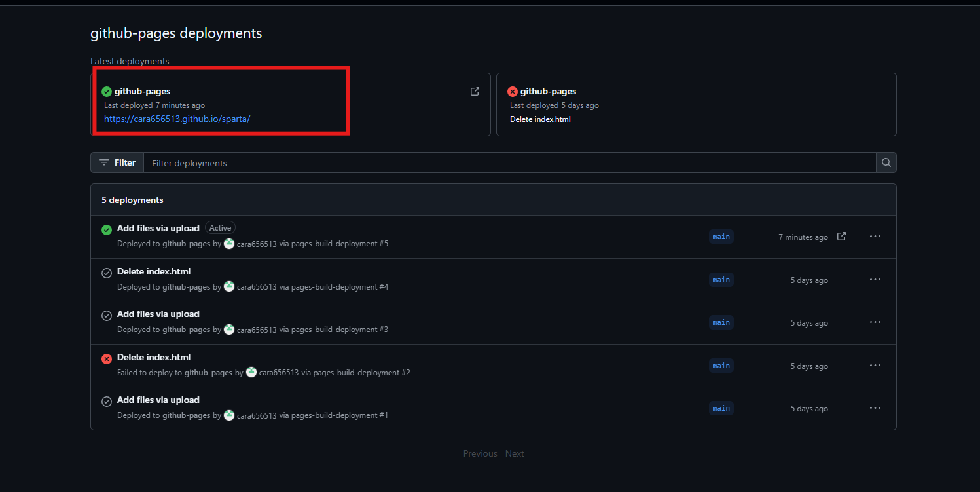Click '7 minutes ago' timestamp in deployment list
This screenshot has height=492, width=980.
(x=803, y=237)
